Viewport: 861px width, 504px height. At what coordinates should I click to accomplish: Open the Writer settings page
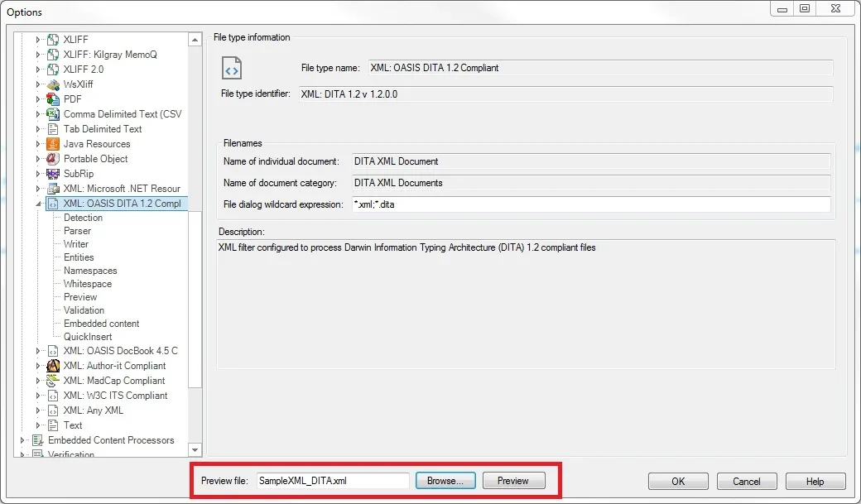76,244
